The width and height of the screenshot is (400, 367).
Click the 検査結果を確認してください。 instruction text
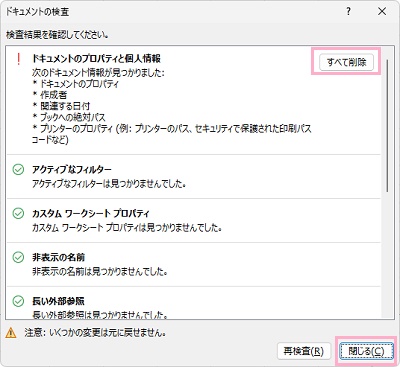(57, 34)
